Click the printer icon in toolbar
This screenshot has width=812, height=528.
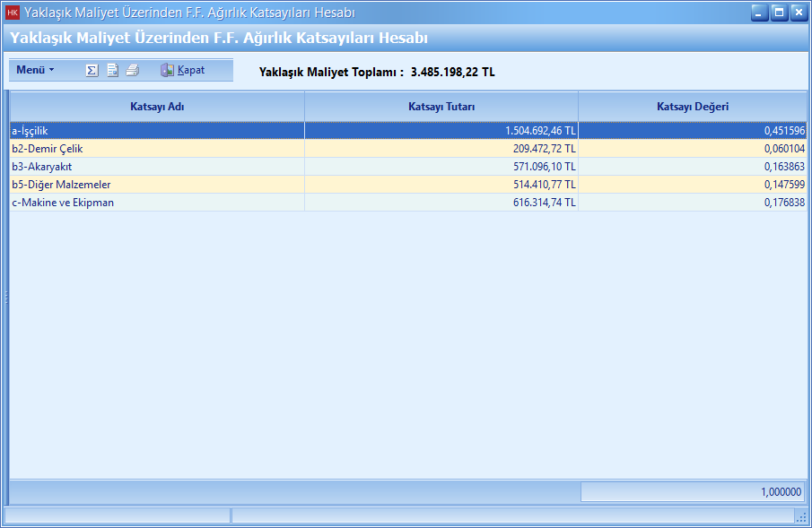(132, 70)
